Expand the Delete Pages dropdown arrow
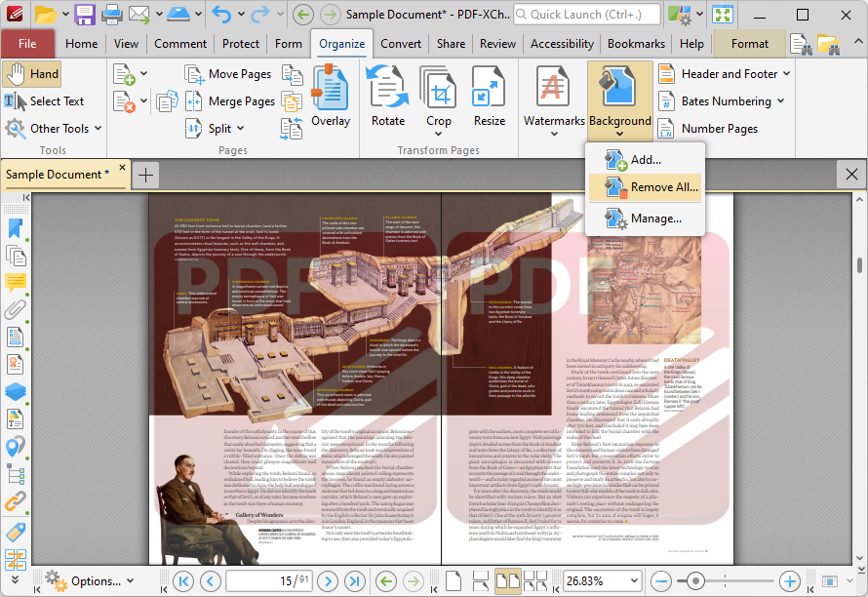 coord(144,100)
